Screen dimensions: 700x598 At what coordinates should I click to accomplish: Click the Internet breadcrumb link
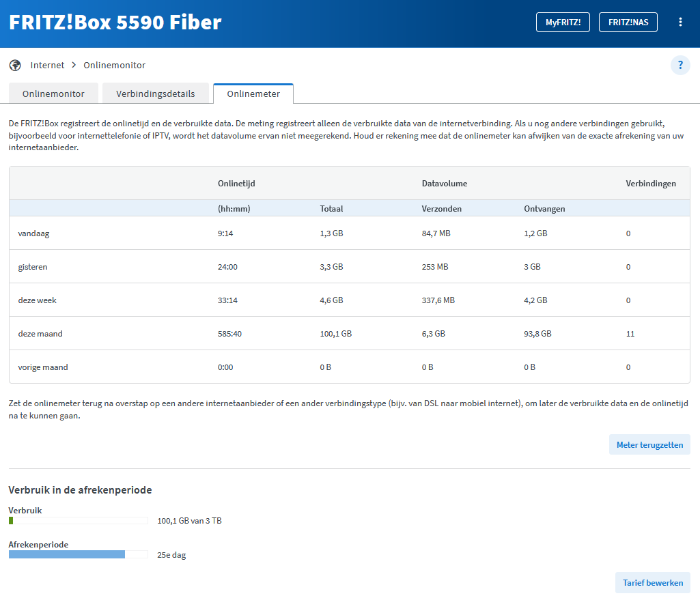click(47, 66)
